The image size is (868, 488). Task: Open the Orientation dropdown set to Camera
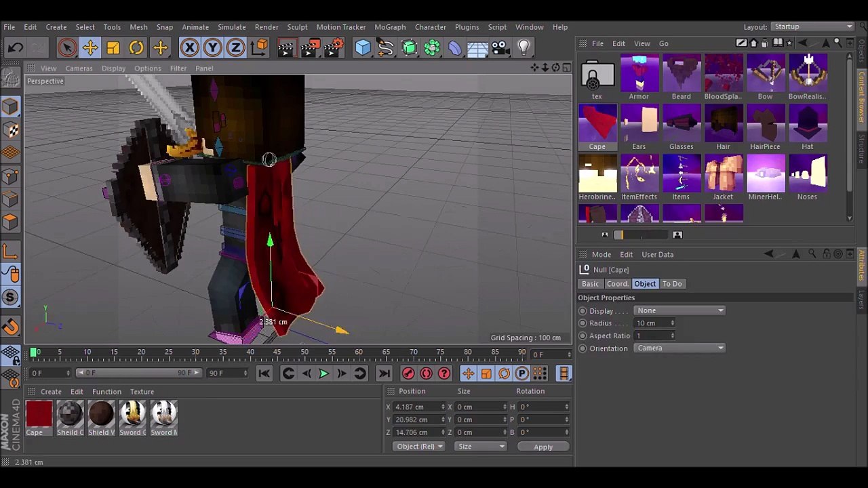click(679, 348)
